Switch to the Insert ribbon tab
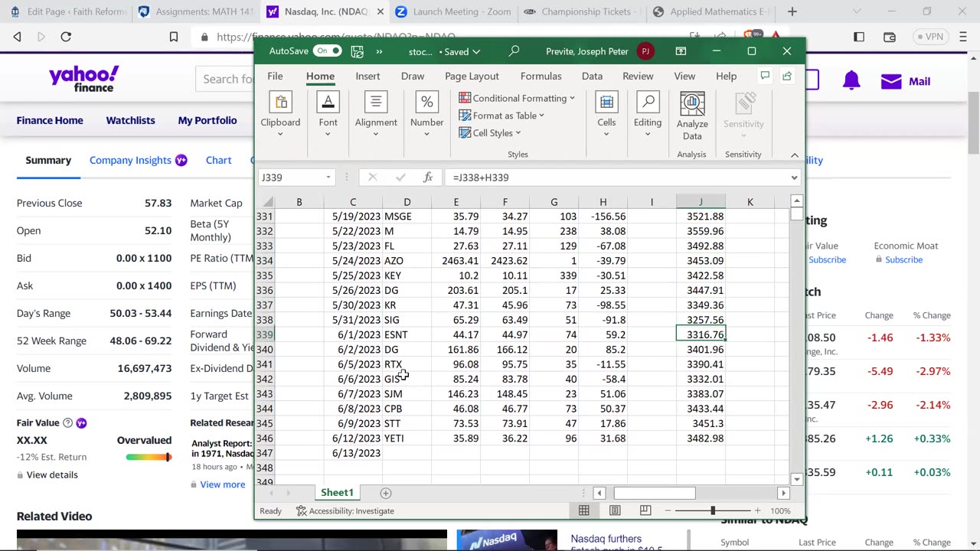Image resolution: width=980 pixels, height=551 pixels. click(367, 76)
